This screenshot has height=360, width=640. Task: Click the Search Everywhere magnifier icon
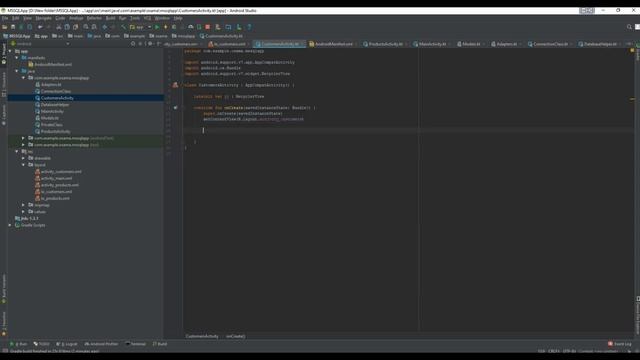629,27
